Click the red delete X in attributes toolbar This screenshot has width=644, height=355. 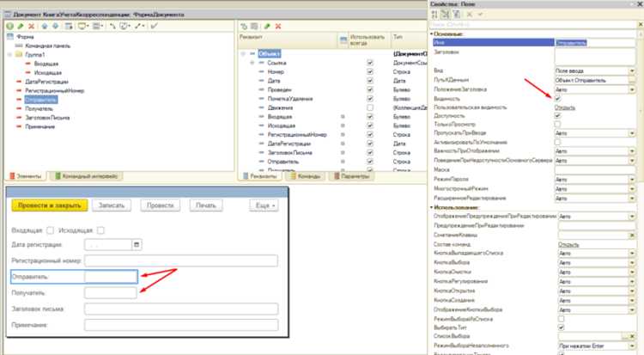[278, 27]
